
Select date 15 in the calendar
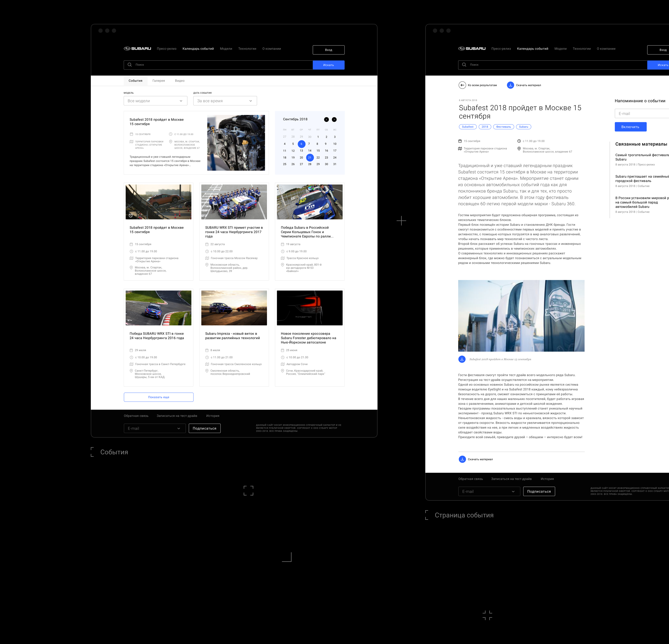[318, 151]
